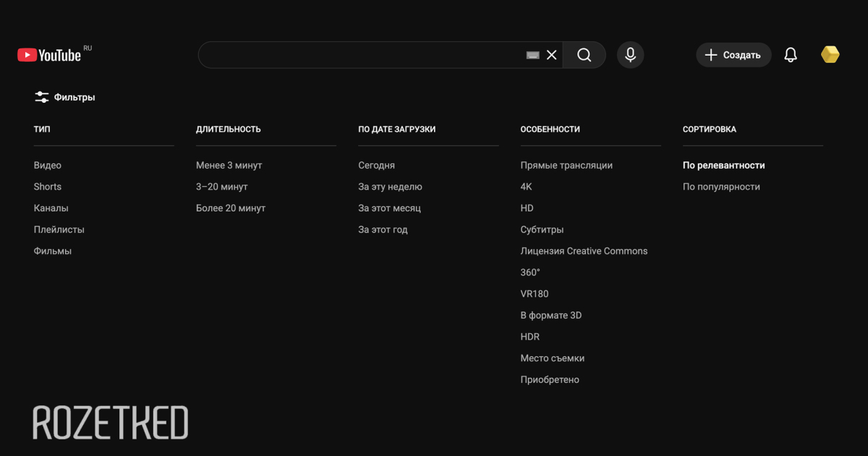Open notifications bell
The image size is (868, 456).
pyautogui.click(x=791, y=55)
